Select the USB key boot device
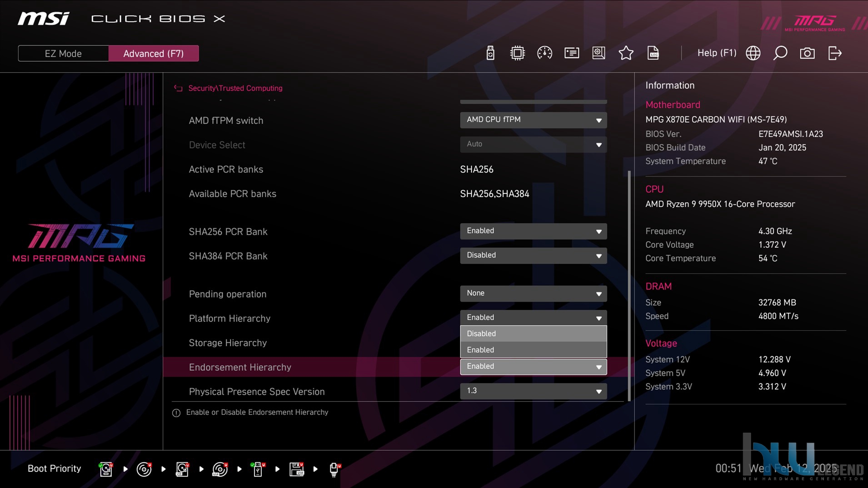Screen dimensions: 868x488 (258, 469)
